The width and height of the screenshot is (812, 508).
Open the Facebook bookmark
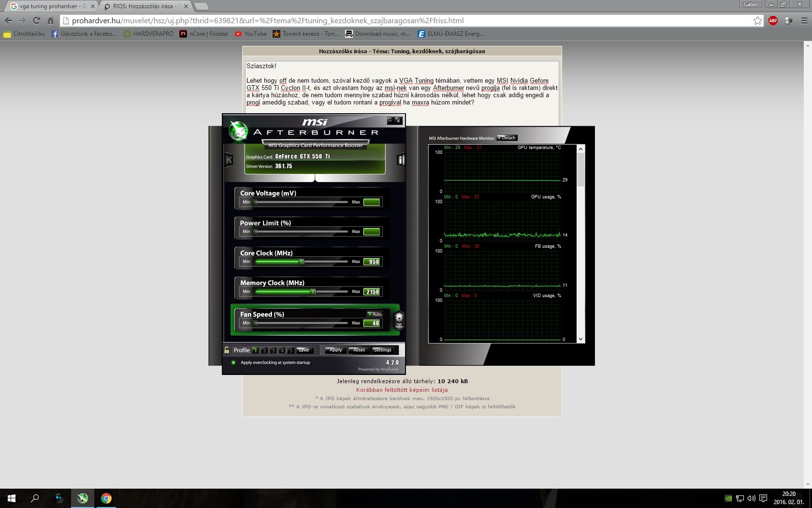tap(84, 34)
